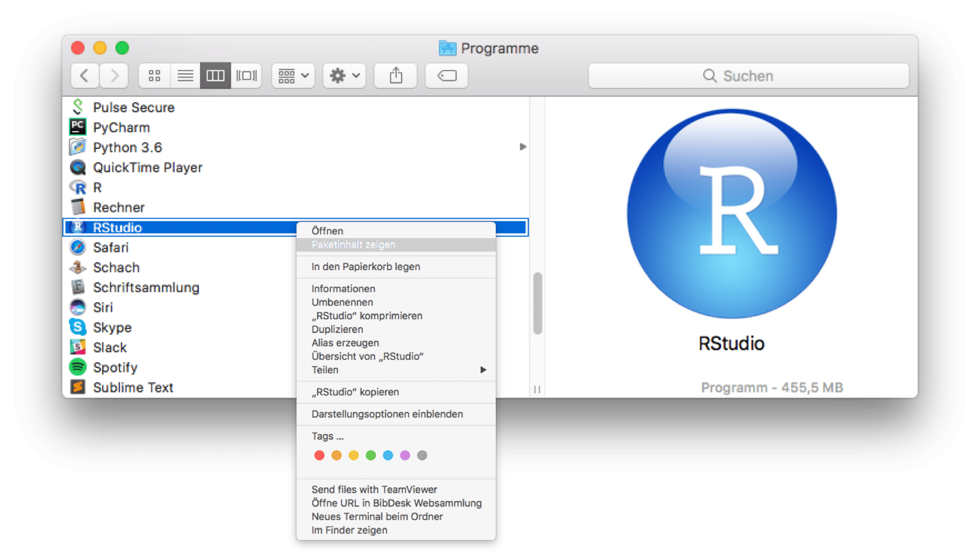Switch to column view
The width and height of the screenshot is (980, 555).
(216, 75)
